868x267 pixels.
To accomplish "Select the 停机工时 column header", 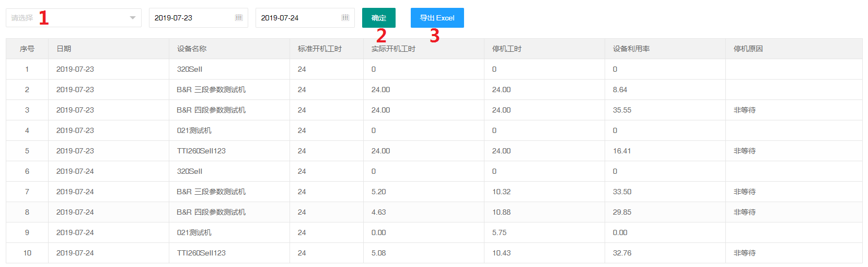I will coord(507,49).
